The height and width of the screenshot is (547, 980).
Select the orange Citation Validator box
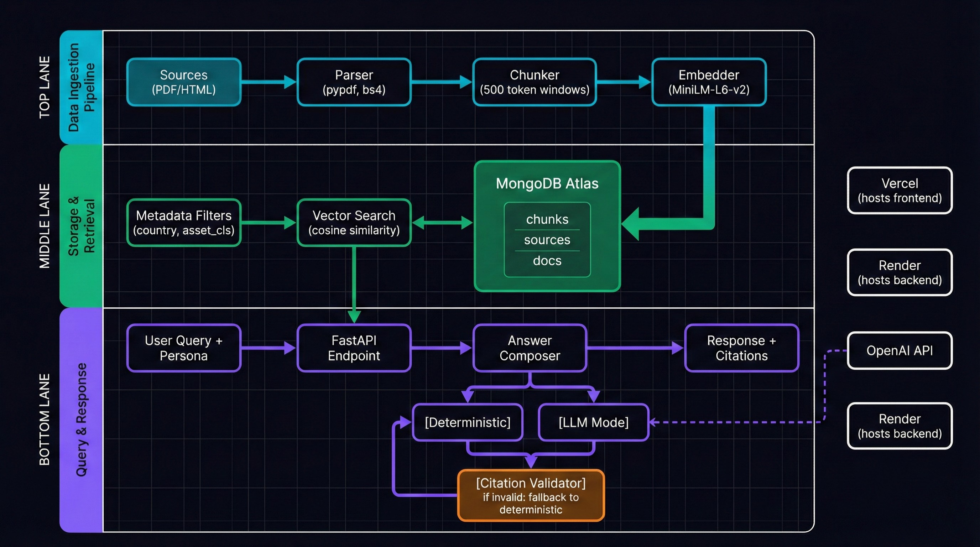(x=531, y=495)
